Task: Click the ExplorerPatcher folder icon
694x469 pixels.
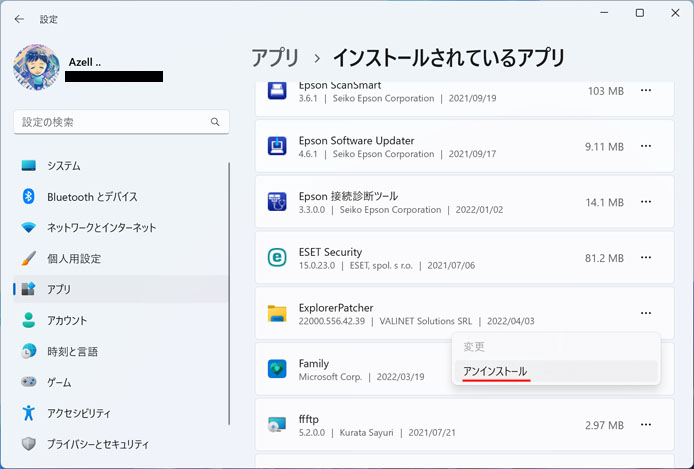Action: point(277,313)
